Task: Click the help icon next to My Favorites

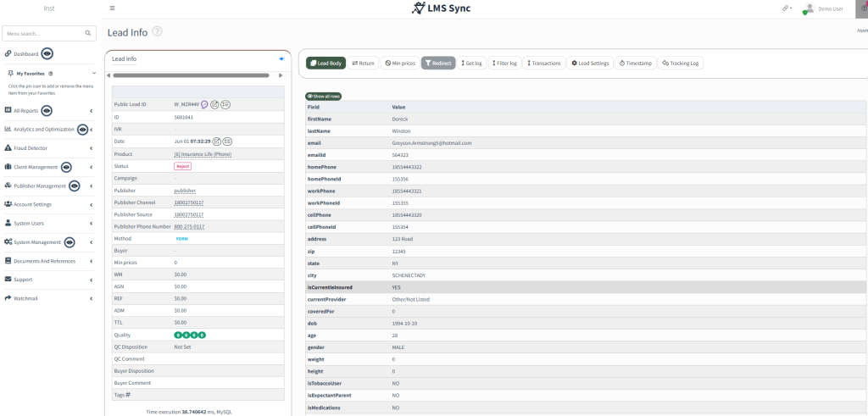Action: pos(50,73)
